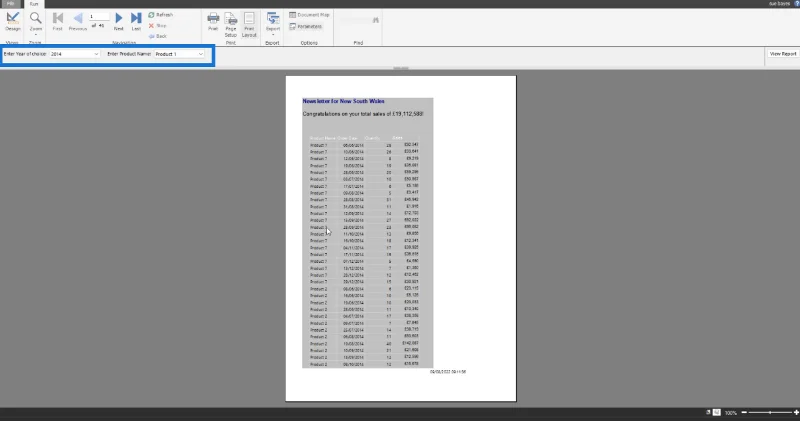Click the report timestamp footer text
800x421 pixels.
[x=447, y=372]
